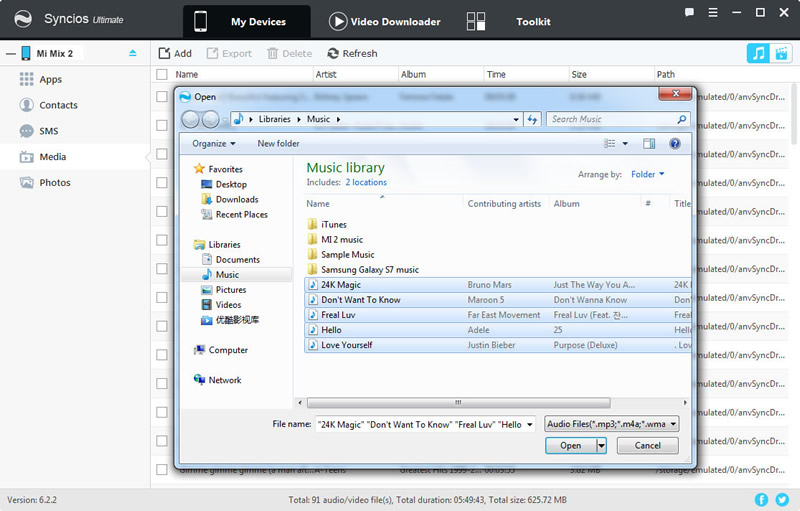800x511 pixels.
Task: Open the Organize dropdown menu
Action: (214, 144)
